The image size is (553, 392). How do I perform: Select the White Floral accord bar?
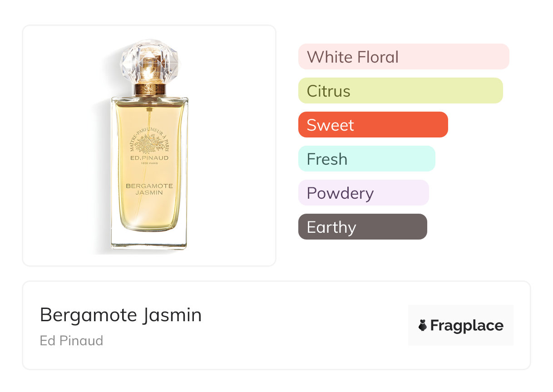pos(404,57)
